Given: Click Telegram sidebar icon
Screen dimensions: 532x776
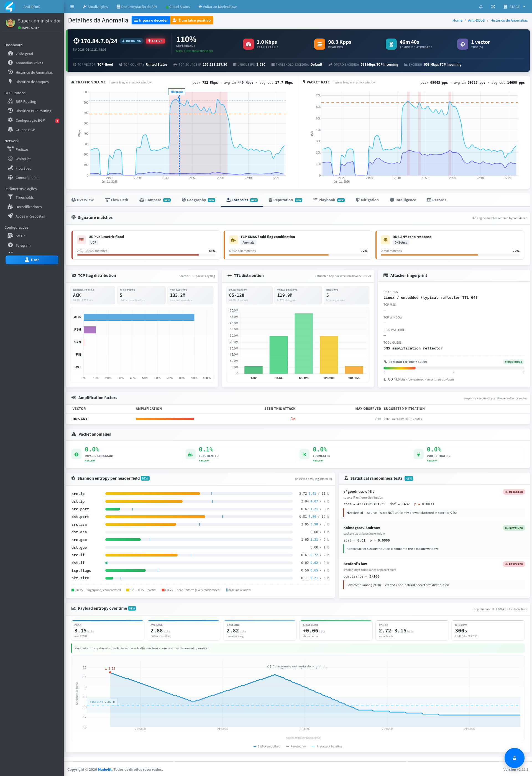Looking at the screenshot, I should 10,245.
